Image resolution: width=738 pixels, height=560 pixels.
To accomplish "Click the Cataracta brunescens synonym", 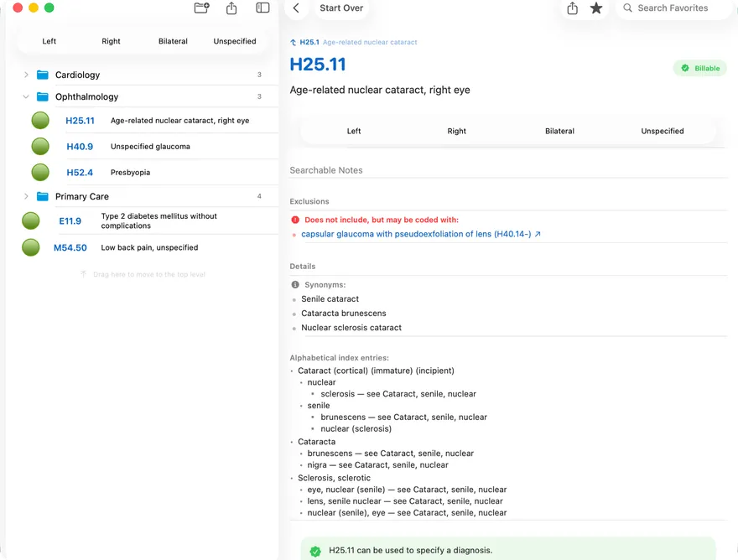I will (344, 314).
